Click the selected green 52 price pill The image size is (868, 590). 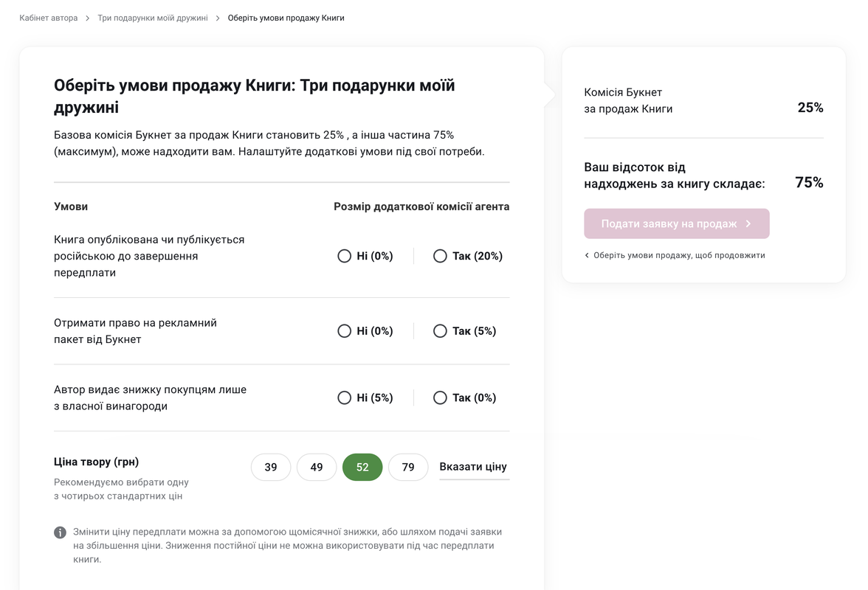362,468
